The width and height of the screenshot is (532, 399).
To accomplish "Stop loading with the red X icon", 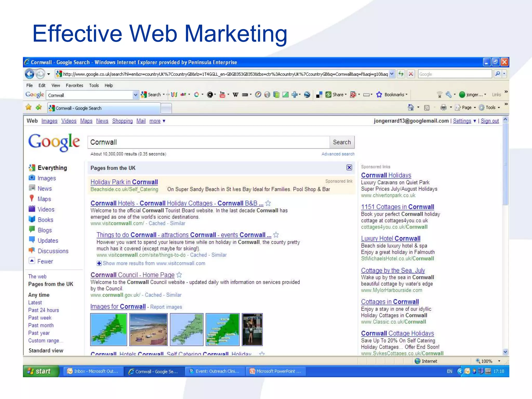I will (x=411, y=74).
